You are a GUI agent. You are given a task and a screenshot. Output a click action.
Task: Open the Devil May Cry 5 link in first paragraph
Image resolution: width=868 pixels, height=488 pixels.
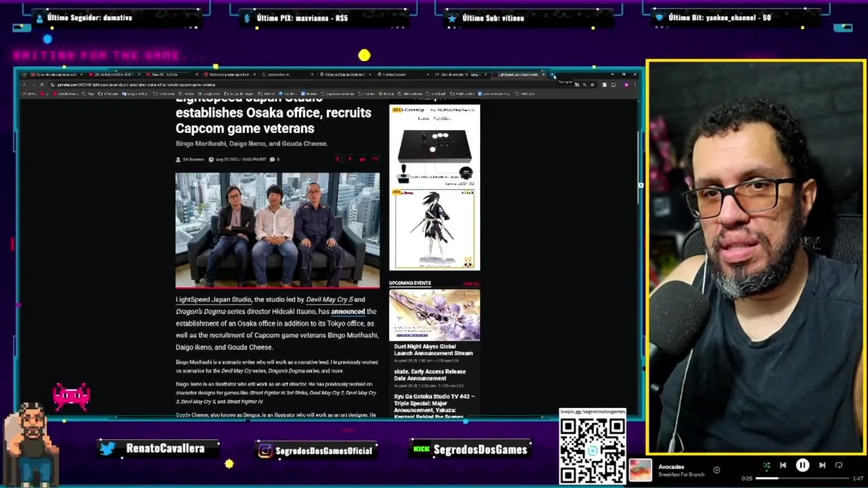coord(330,300)
